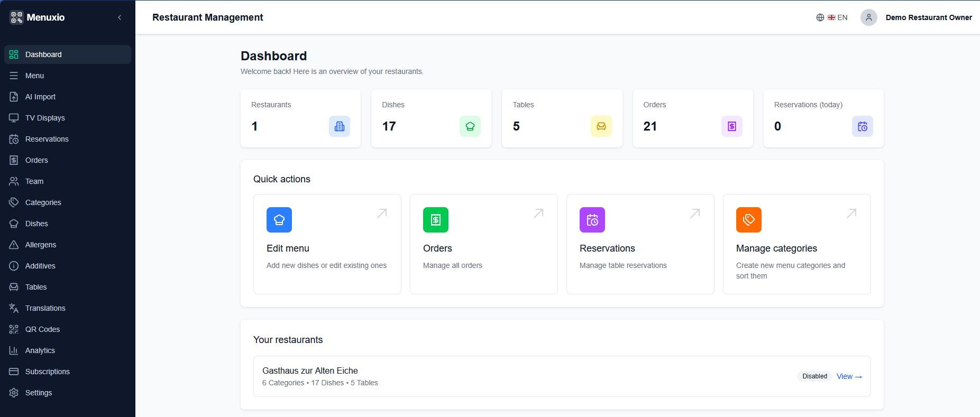Click the AI Import file icon
Viewport: 980px width, 417px height.
click(14, 97)
